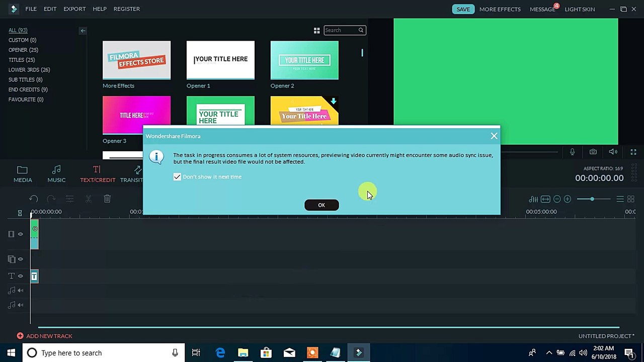644x362 pixels.
Task: Enter fullscreen preview
Action: (x=633, y=152)
